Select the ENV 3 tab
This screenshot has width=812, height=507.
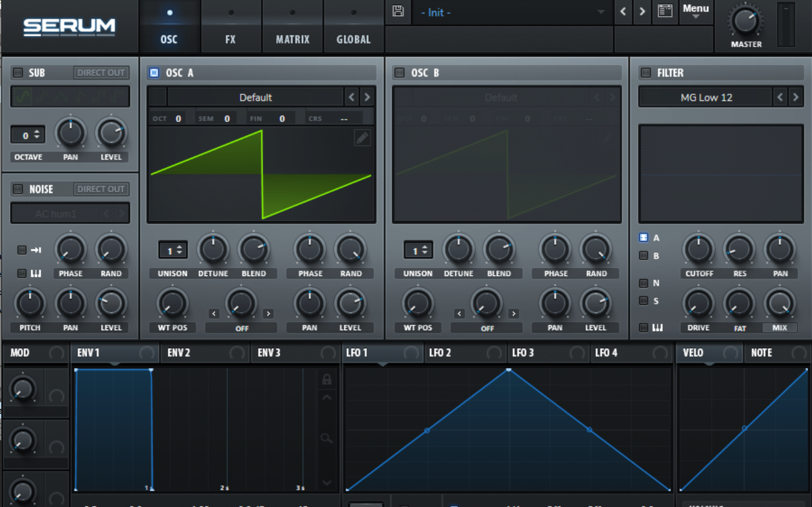click(x=295, y=353)
